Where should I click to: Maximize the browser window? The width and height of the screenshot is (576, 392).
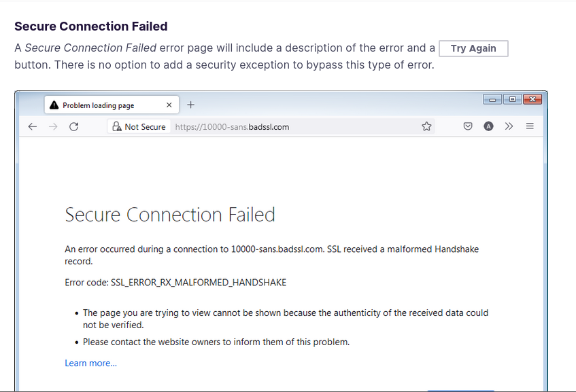(x=513, y=99)
